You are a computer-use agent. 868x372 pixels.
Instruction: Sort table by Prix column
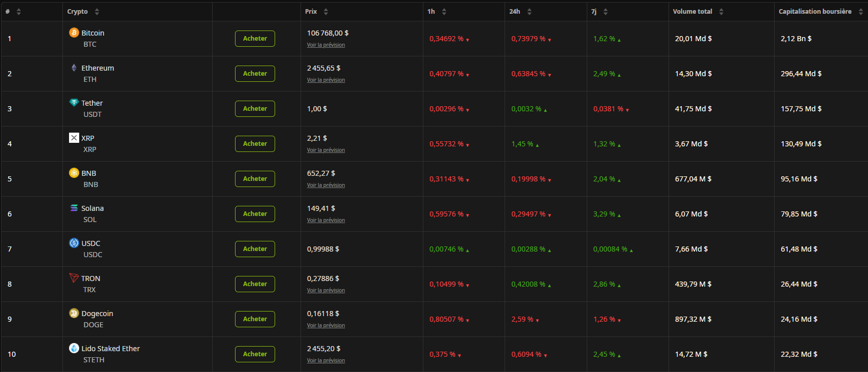(326, 12)
